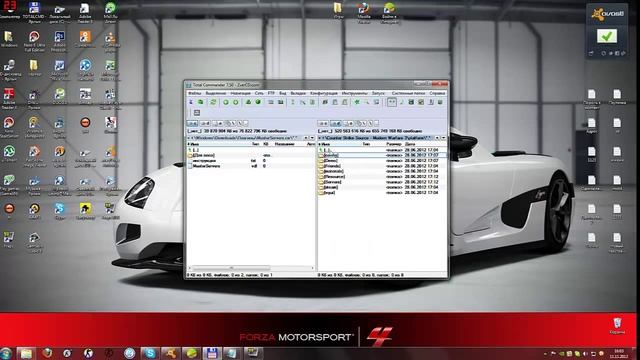Open the Справка menu
This screenshot has width=640, height=360.
tap(437, 93)
